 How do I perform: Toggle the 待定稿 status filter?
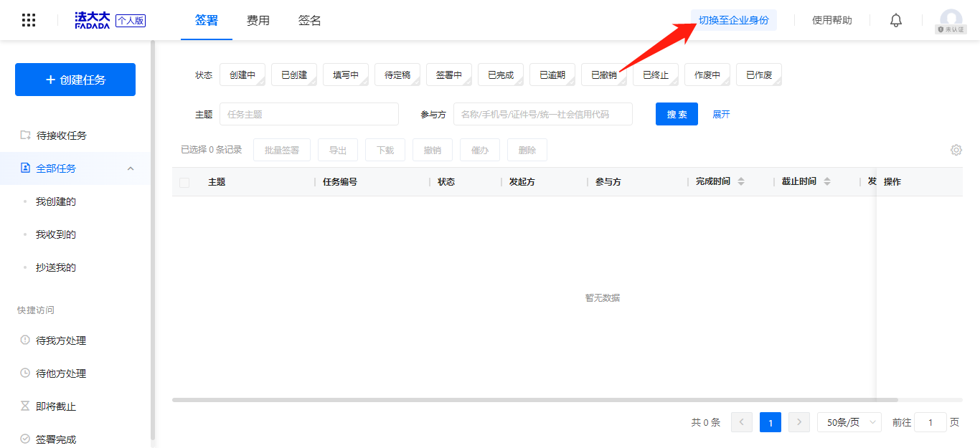(x=397, y=75)
